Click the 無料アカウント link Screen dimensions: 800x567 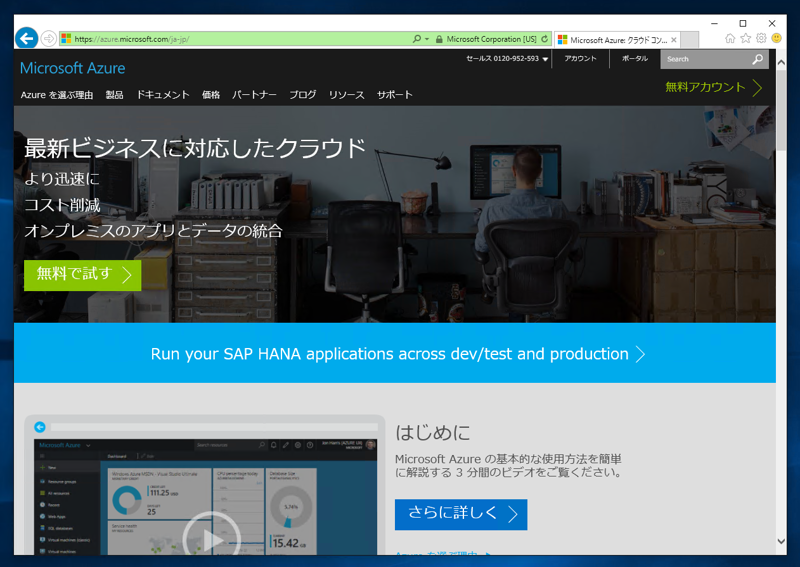[x=714, y=87]
